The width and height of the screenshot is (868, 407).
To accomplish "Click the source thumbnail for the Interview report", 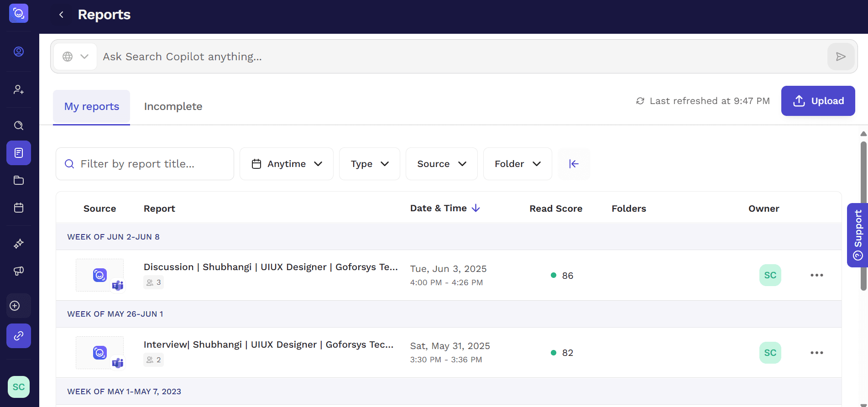I will [99, 353].
